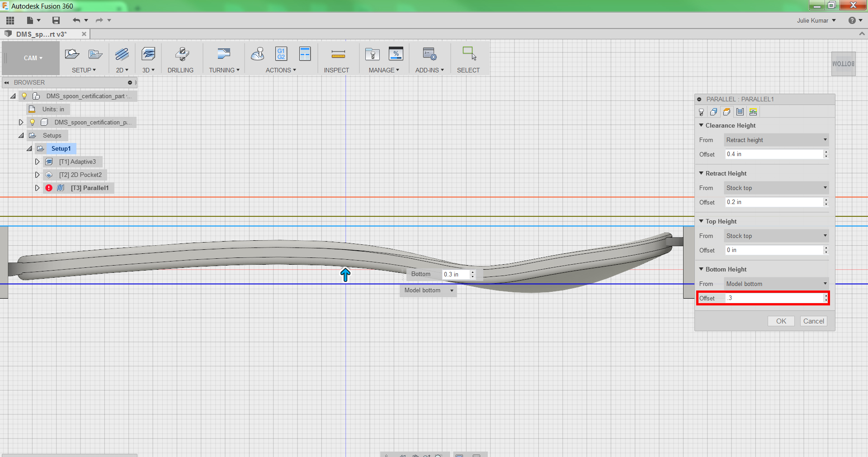
Task: Open the Tool tab in Parallel dialog
Action: point(701,112)
